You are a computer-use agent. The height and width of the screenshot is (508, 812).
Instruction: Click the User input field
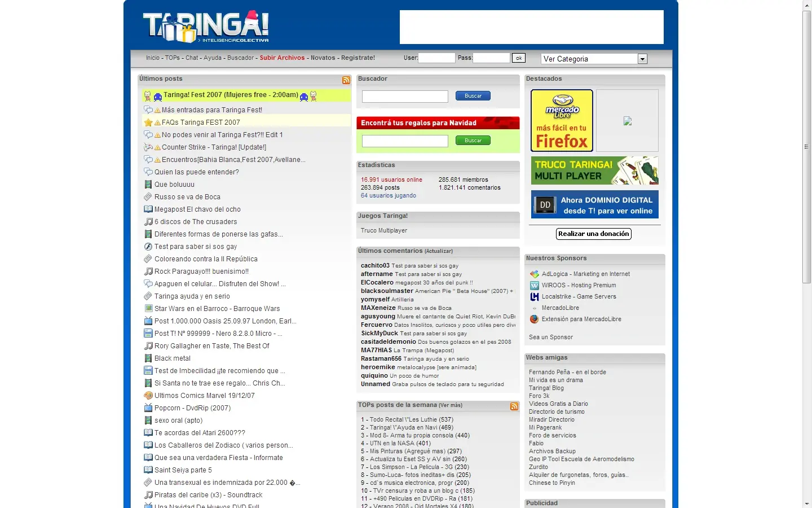436,58
